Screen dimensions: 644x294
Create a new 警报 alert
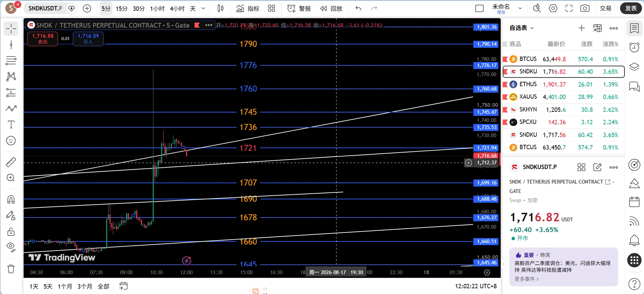(x=299, y=8)
